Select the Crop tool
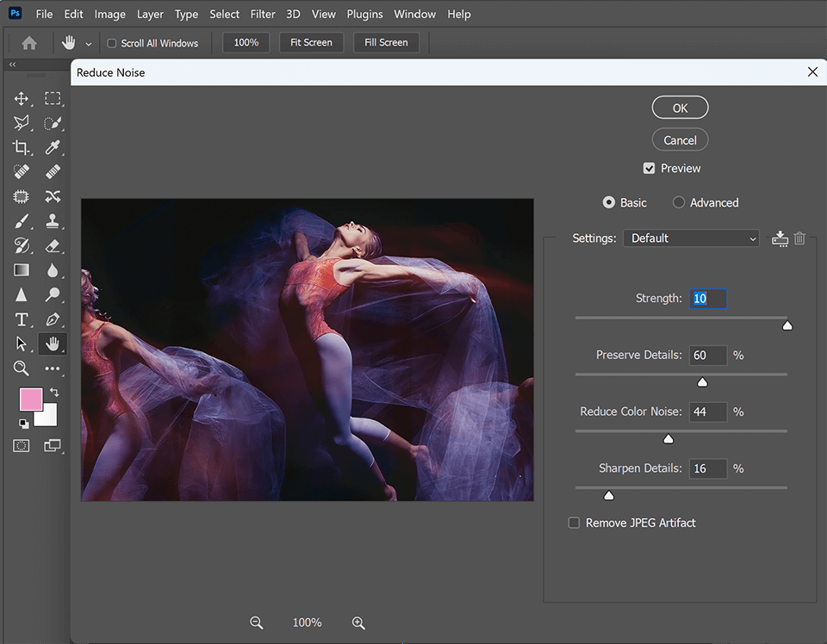The height and width of the screenshot is (644, 827). click(21, 147)
